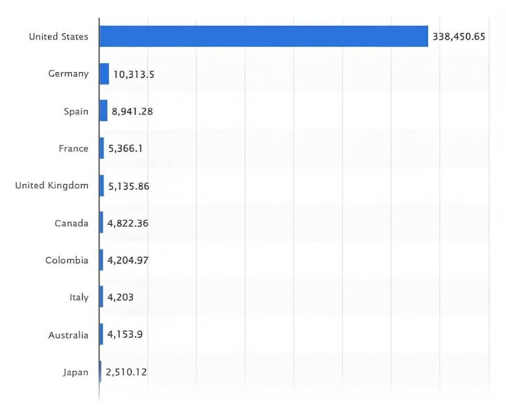Select the Italy axis label
This screenshot has height=420, width=506.
pyautogui.click(x=79, y=298)
